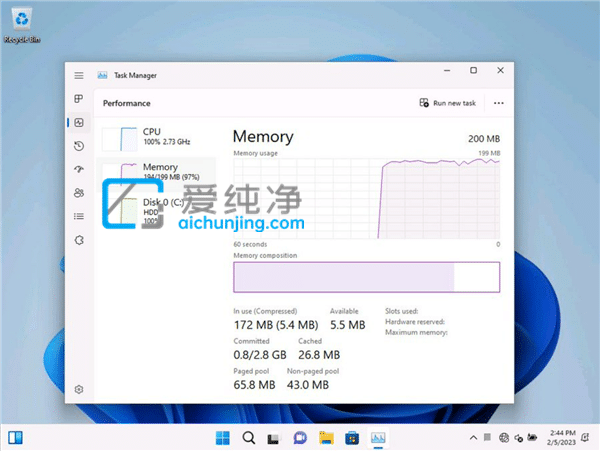Minimize the Task Manager window
The width and height of the screenshot is (600, 451).
pos(447,70)
